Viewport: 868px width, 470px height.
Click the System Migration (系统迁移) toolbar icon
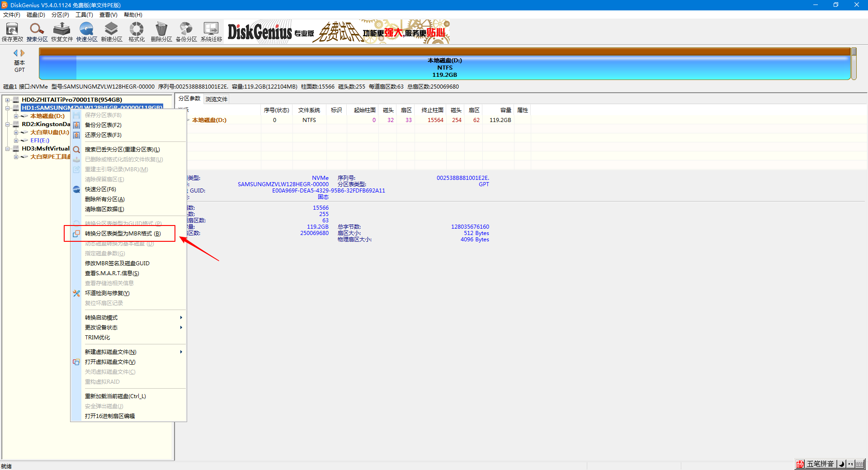coord(211,32)
